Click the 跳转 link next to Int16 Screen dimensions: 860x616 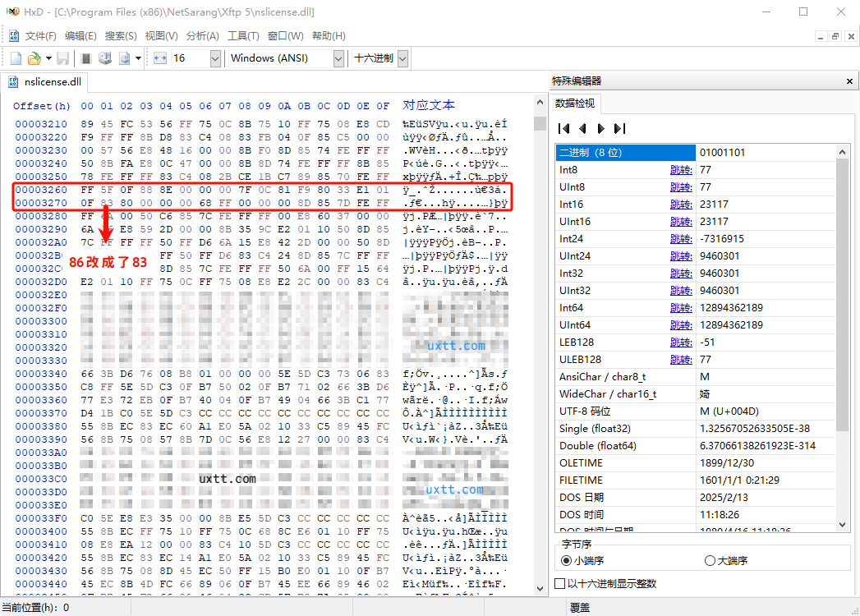click(681, 205)
